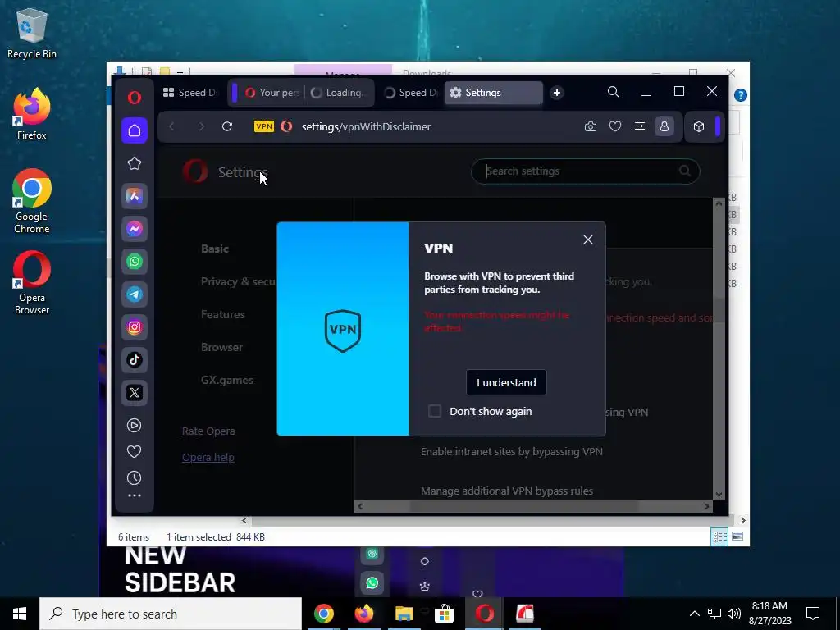Click the VPN badge in address bar
The width and height of the screenshot is (840, 630).
tap(264, 126)
